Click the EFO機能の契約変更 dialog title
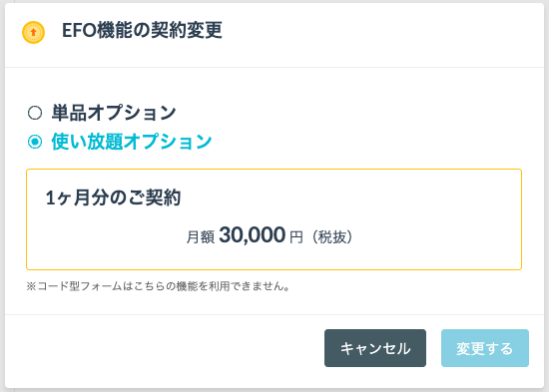The width and height of the screenshot is (549, 392). click(x=142, y=30)
